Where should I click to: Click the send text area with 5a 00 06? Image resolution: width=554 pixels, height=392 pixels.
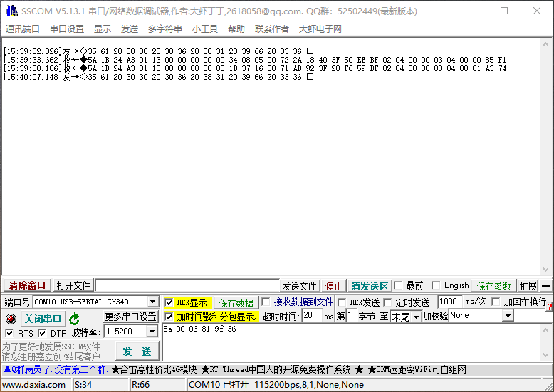click(x=352, y=342)
